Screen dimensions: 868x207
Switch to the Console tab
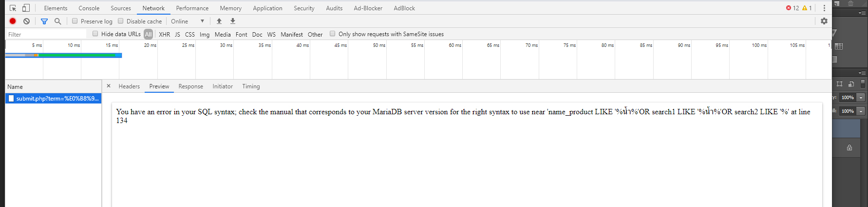pos(89,8)
